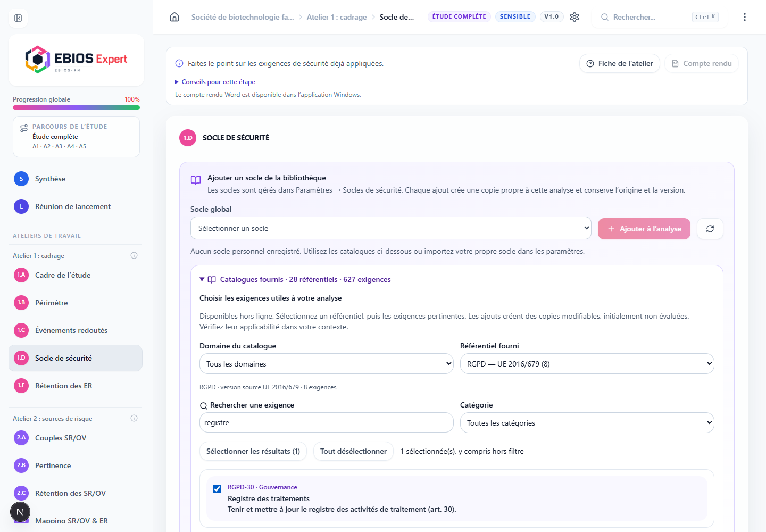This screenshot has height=532, width=766.
Task: Open the parcours de l'étude route icon
Action: coord(24,128)
